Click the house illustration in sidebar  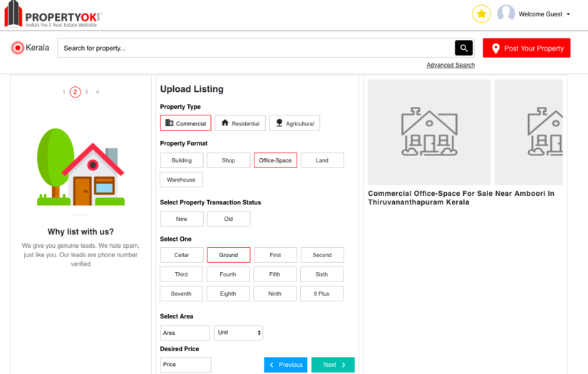pyautogui.click(x=81, y=167)
